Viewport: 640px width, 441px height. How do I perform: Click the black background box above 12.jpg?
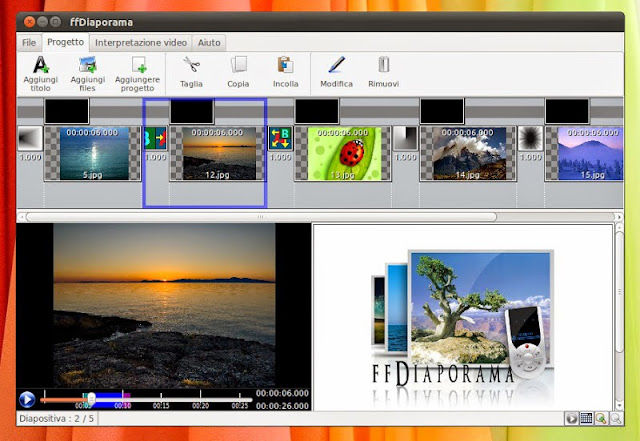coord(192,111)
